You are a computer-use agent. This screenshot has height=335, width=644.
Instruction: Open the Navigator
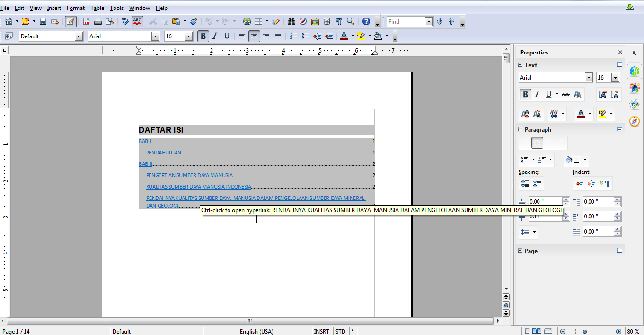pyautogui.click(x=303, y=21)
